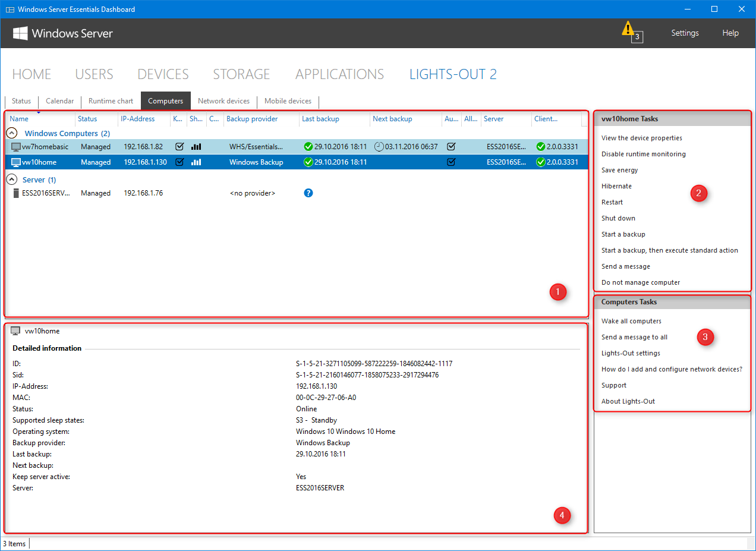
Task: Open Lights-Out settings
Action: coord(631,353)
